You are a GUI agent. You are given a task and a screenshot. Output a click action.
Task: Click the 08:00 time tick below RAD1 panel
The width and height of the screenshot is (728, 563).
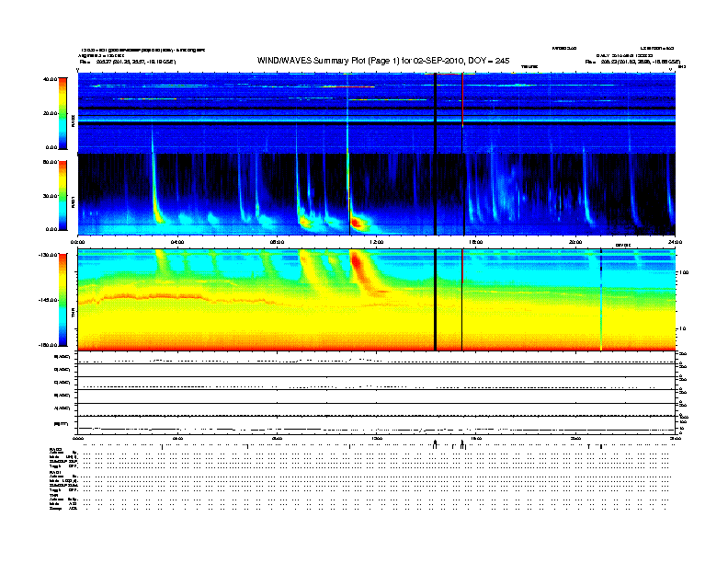click(x=277, y=242)
